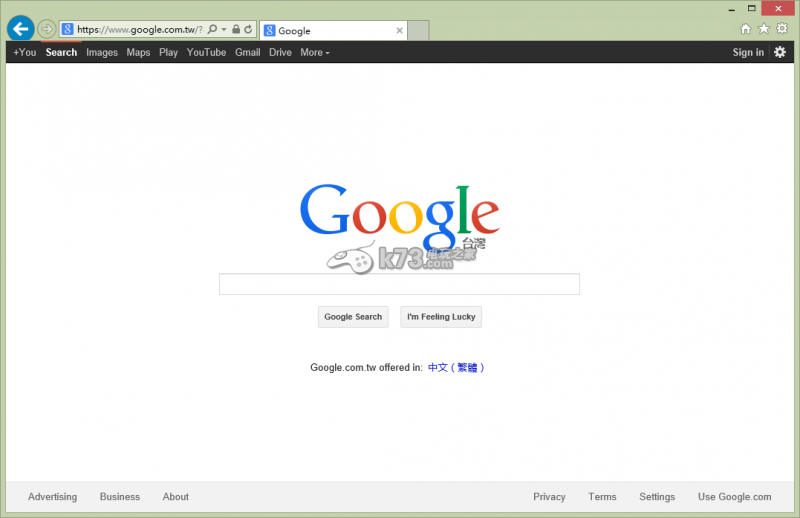The image size is (800, 518).
Task: Open the Privacy footer link
Action: click(549, 497)
